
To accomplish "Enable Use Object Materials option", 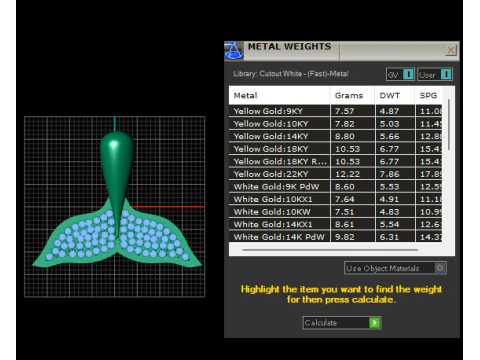I will tap(395, 268).
